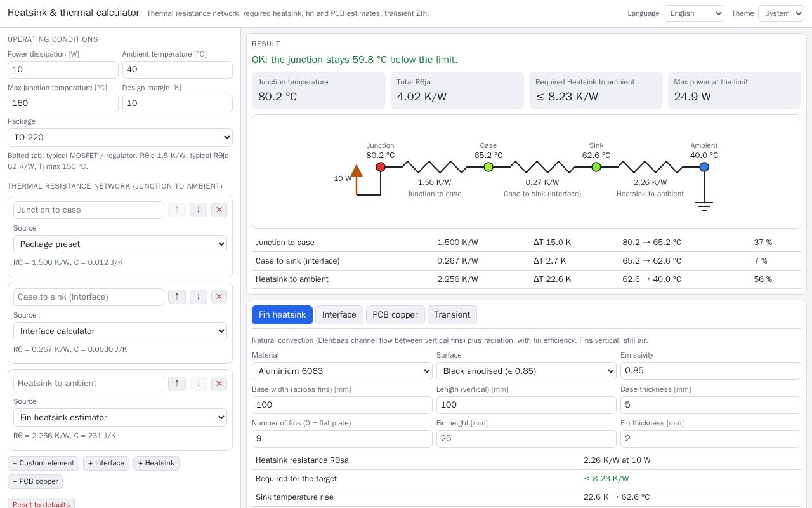Focus the Power dissipation field

[x=63, y=70]
